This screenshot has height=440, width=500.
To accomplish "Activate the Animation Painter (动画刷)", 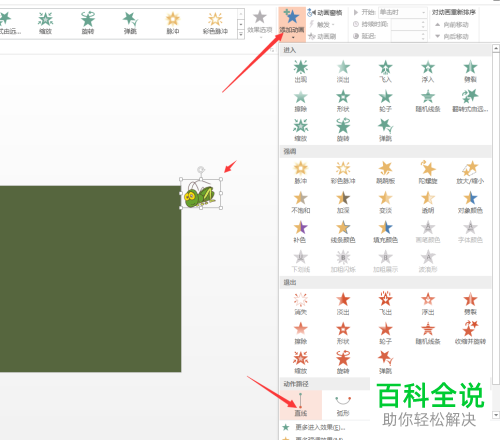I will tap(322, 36).
